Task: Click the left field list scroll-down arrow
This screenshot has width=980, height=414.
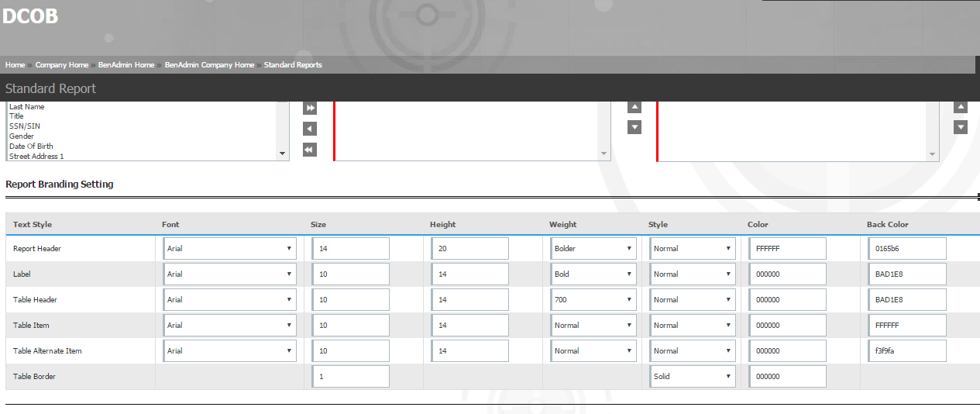Action: (x=282, y=154)
